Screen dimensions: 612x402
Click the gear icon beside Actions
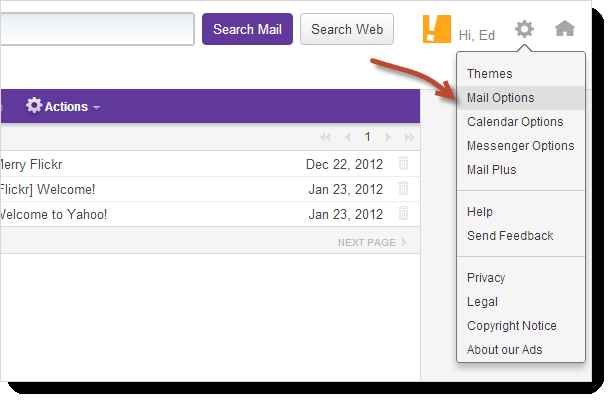[x=34, y=105]
